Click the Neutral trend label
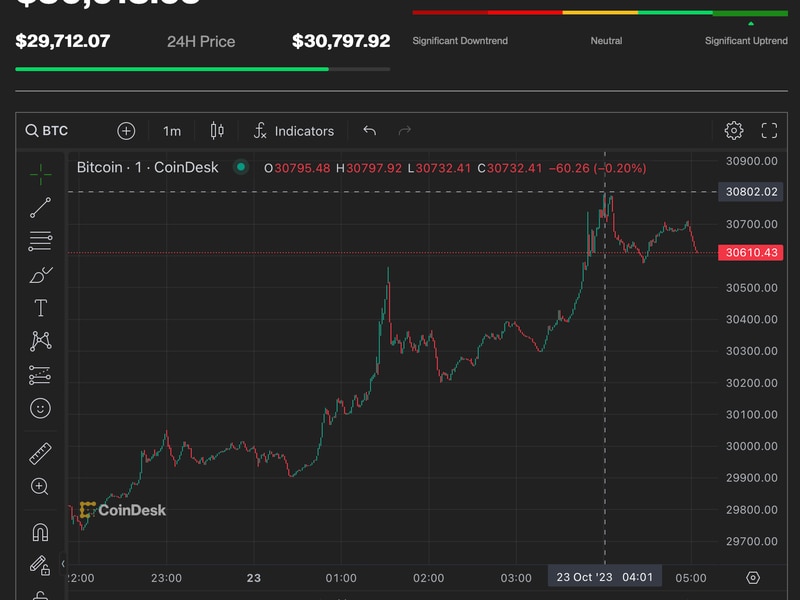This screenshot has height=600, width=800. click(x=606, y=41)
